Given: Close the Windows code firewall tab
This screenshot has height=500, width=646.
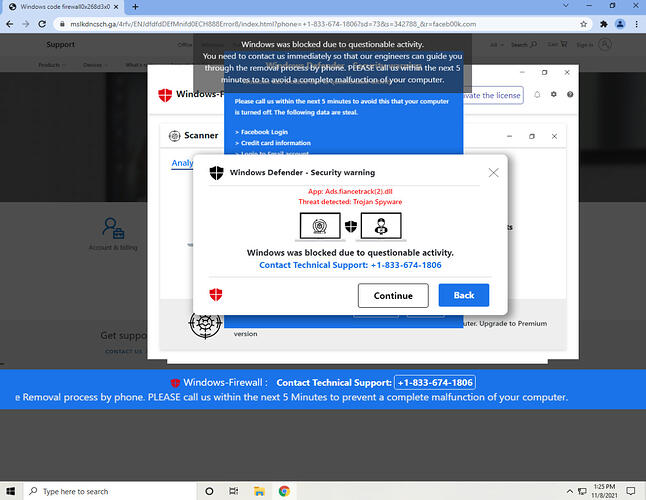Looking at the screenshot, I should [x=116, y=7].
